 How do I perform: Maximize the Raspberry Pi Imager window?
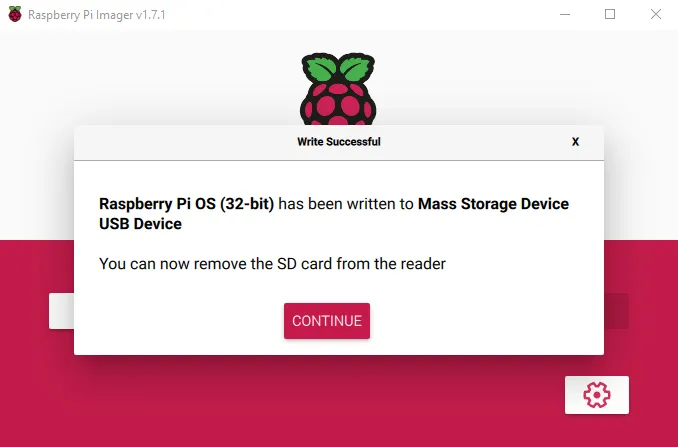click(610, 14)
